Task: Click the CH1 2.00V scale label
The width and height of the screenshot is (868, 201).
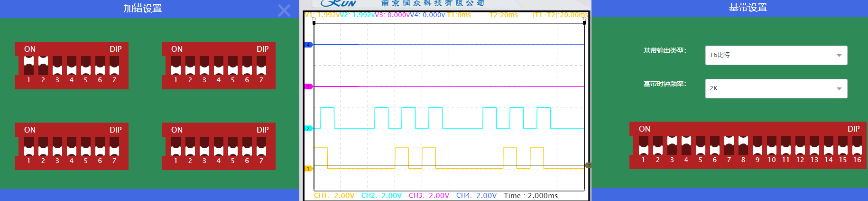Action: pos(334,196)
